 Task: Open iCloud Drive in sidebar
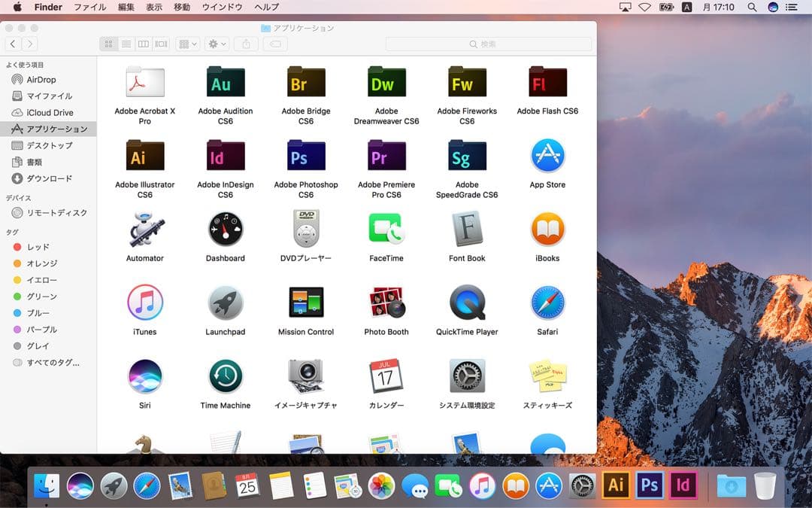(50, 112)
